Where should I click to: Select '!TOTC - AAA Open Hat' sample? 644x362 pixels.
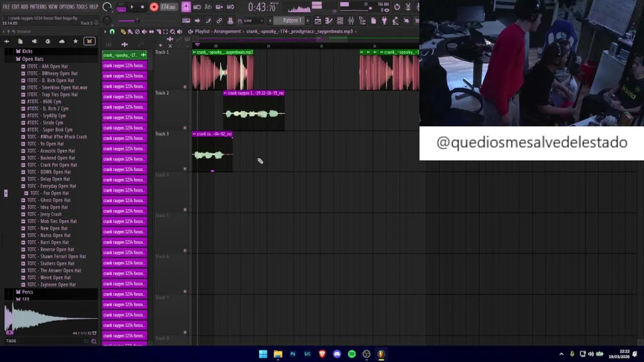pyautogui.click(x=47, y=66)
